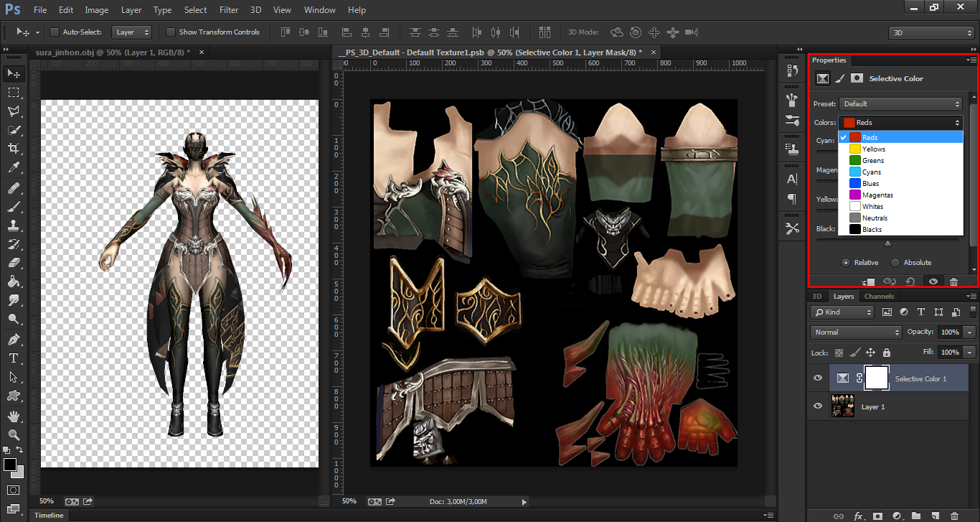Screen dimensions: 980x522
Task: Select the Paint Bucket tool
Action: [x=14, y=281]
